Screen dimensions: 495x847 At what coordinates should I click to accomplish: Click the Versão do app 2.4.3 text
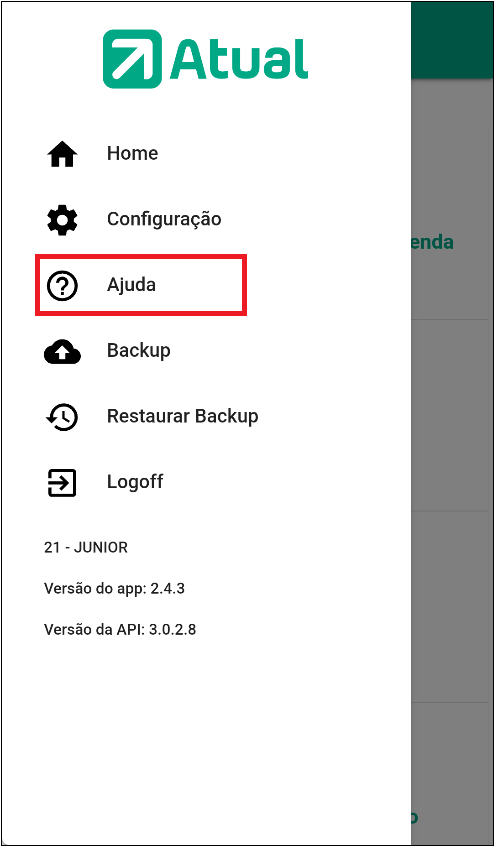(x=114, y=588)
